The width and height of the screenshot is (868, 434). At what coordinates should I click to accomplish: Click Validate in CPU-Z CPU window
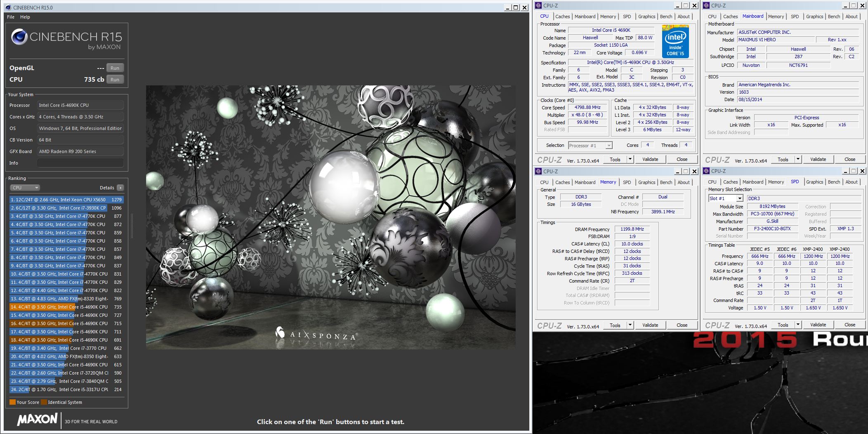point(650,159)
